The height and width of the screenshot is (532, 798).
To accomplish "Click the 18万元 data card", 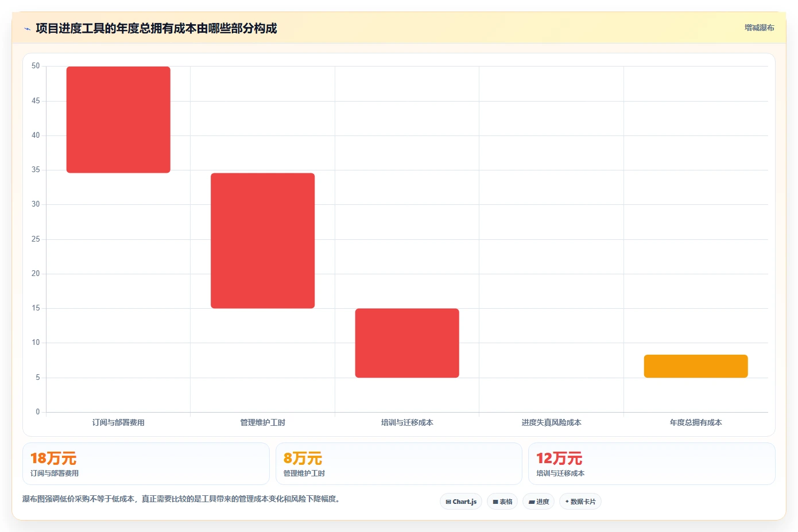I will click(x=146, y=464).
